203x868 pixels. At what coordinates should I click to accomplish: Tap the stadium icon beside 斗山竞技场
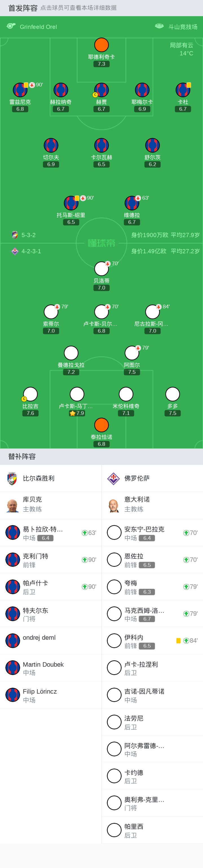pyautogui.click(x=159, y=26)
